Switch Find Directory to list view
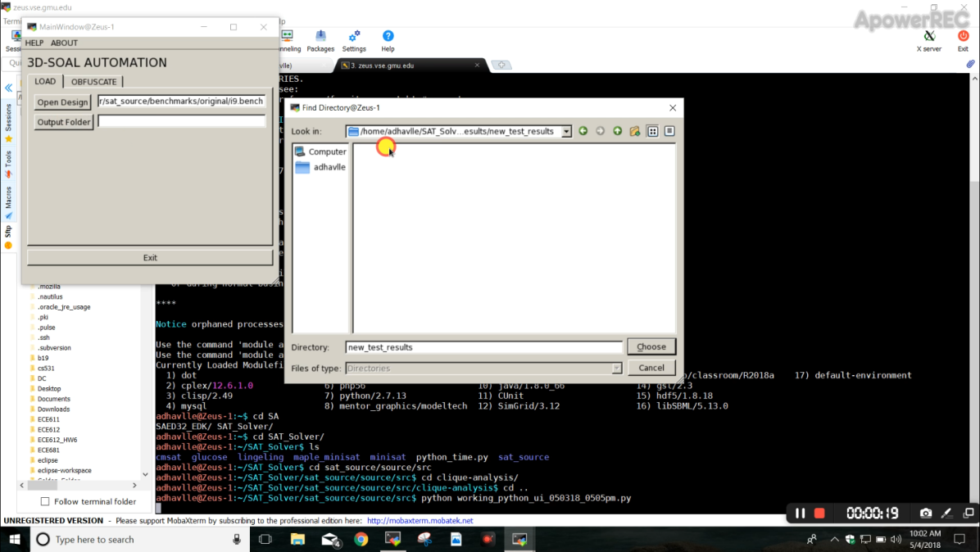Viewport: 980px width, 552px height. coord(652,131)
